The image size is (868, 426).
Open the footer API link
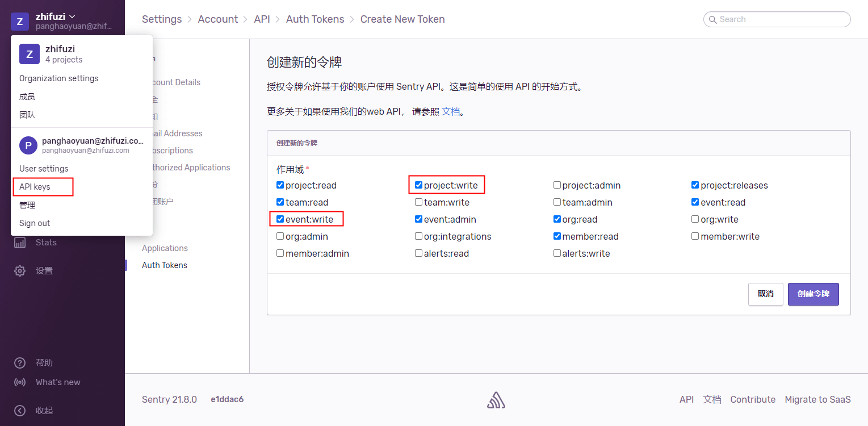click(x=687, y=400)
